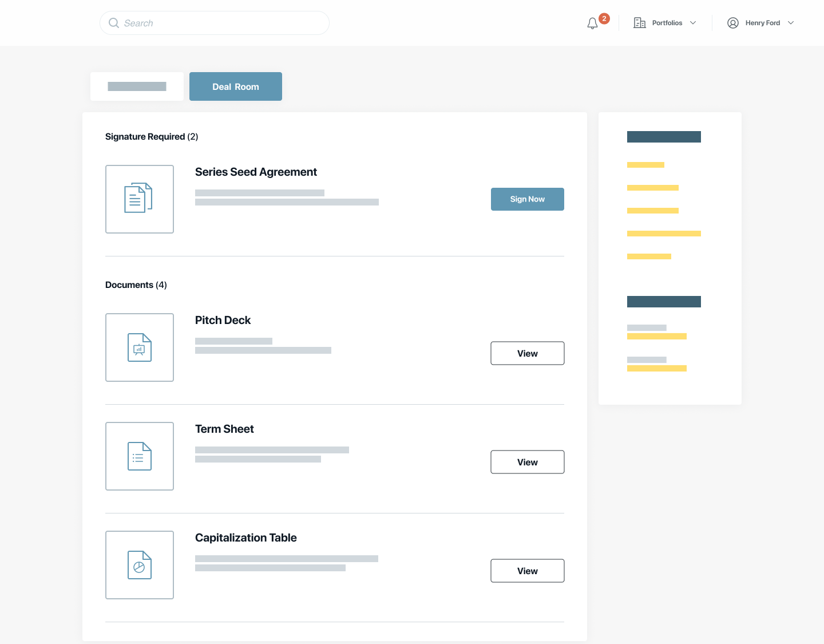View the Term Sheet document
Image resolution: width=824 pixels, height=644 pixels.
pyautogui.click(x=527, y=462)
